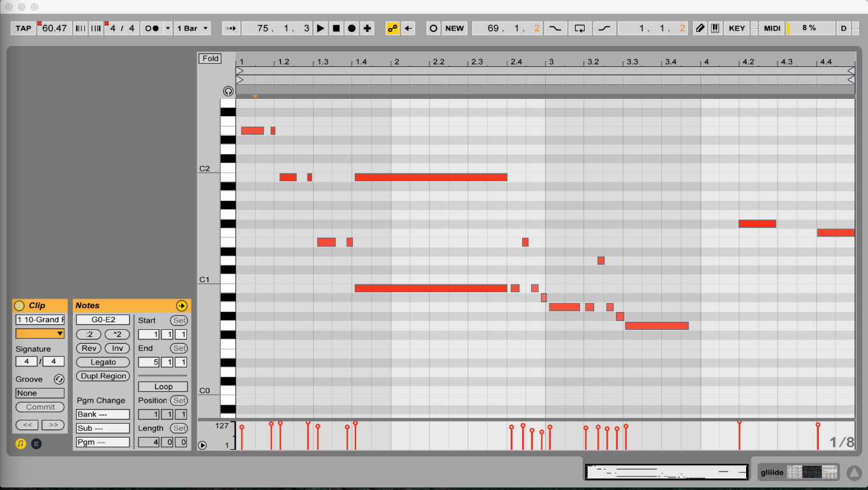This screenshot has width=868, height=490.
Task: Show the Envelopes box tab
Action: coord(36,443)
